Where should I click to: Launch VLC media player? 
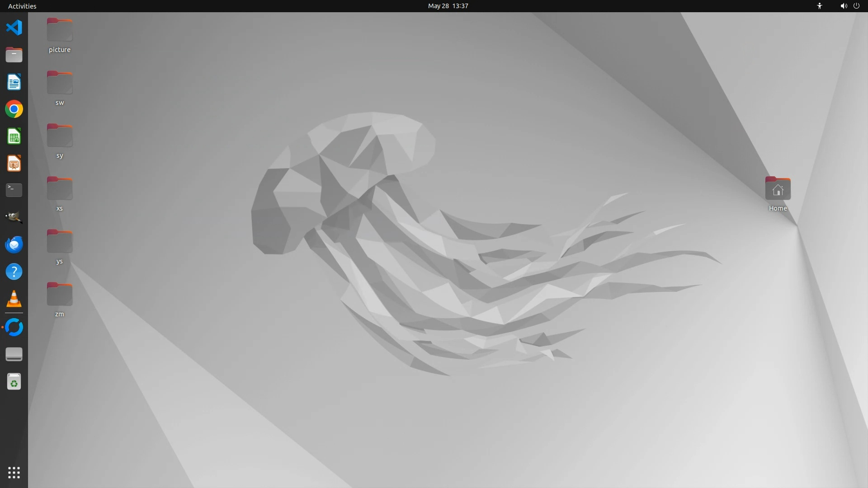[x=14, y=299]
